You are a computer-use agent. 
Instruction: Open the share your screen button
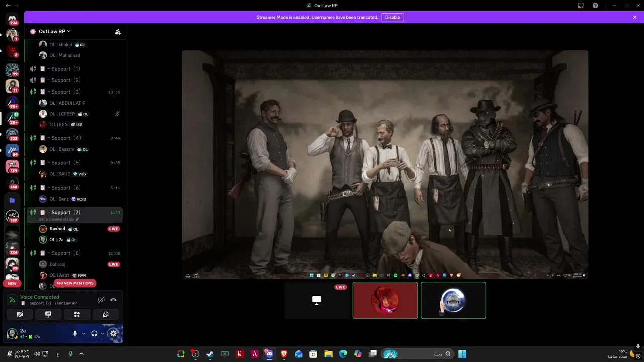tap(48, 314)
